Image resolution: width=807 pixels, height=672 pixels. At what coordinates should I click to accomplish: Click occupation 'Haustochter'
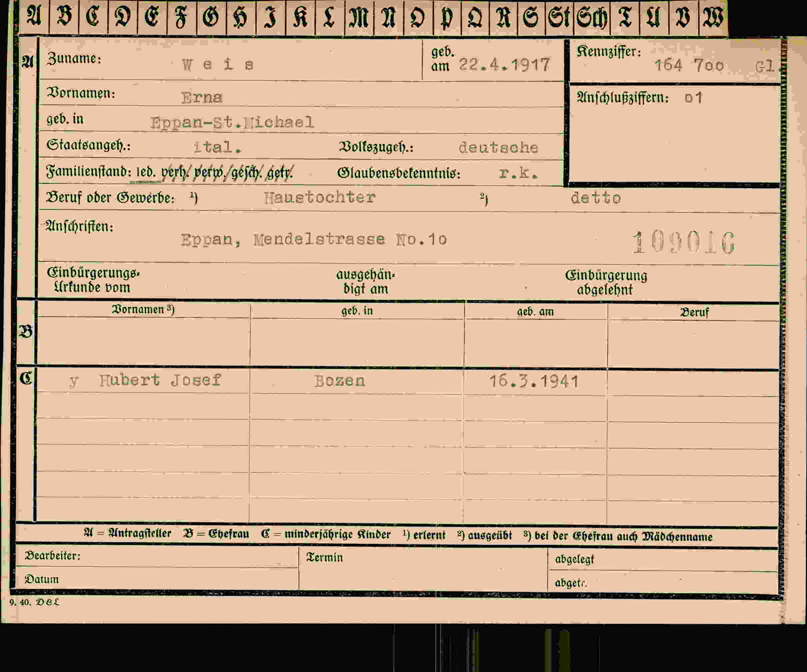point(320,198)
